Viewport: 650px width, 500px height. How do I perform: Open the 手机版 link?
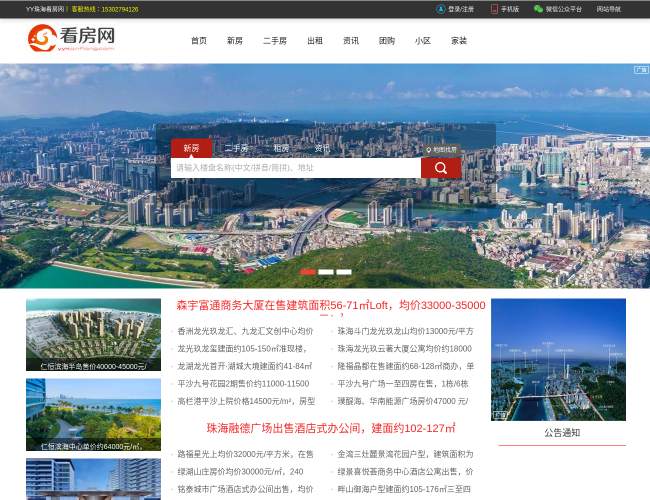coord(510,9)
